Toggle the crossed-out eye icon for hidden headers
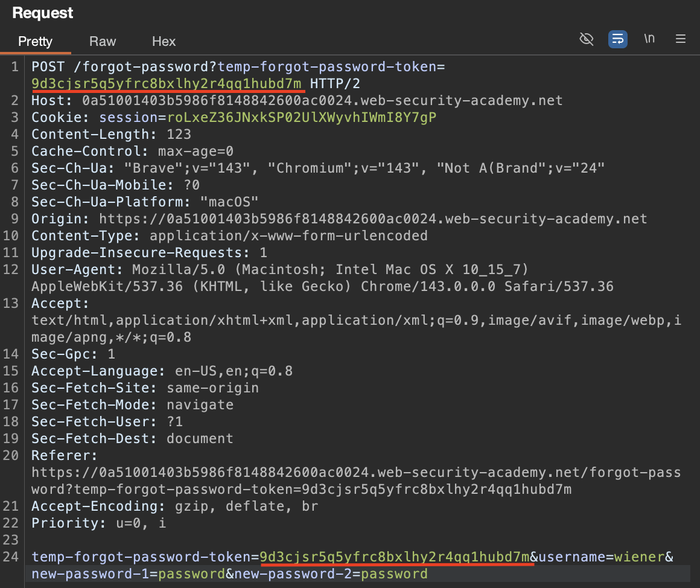The height and width of the screenshot is (588, 700). tap(586, 39)
